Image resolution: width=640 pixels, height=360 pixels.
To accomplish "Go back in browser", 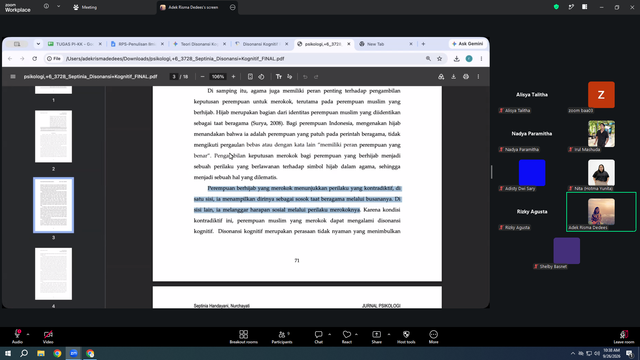I will click(10, 59).
